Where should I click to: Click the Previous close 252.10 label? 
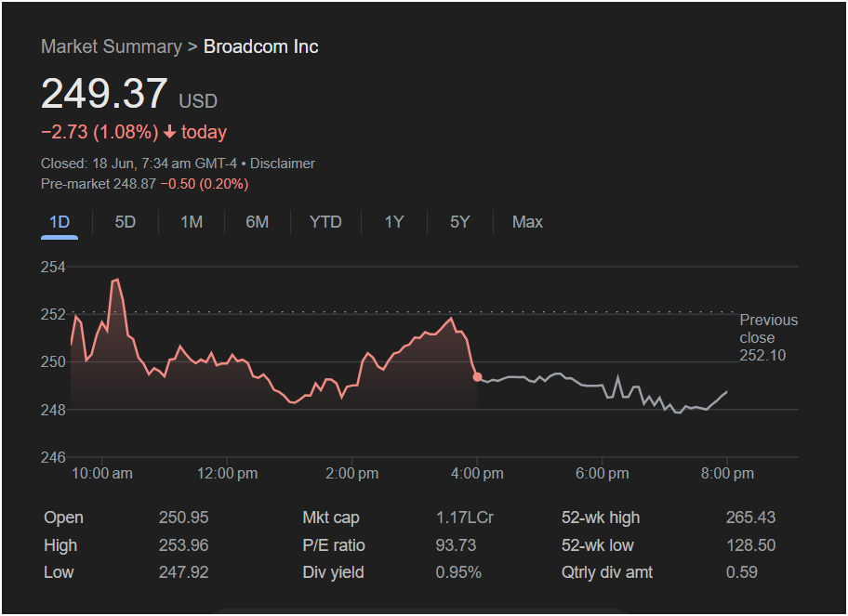click(x=768, y=337)
